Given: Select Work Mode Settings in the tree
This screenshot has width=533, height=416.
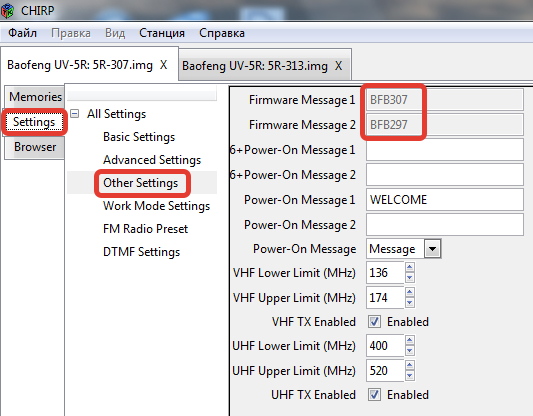Looking at the screenshot, I should point(156,206).
